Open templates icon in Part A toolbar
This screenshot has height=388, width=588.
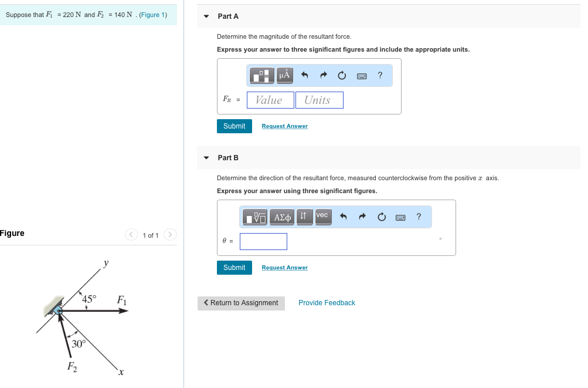(261, 76)
